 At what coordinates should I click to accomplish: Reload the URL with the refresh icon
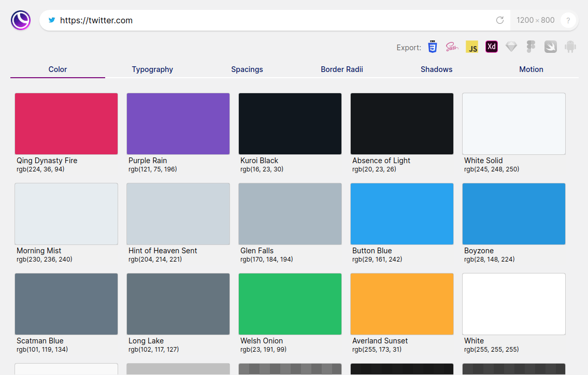pos(500,20)
